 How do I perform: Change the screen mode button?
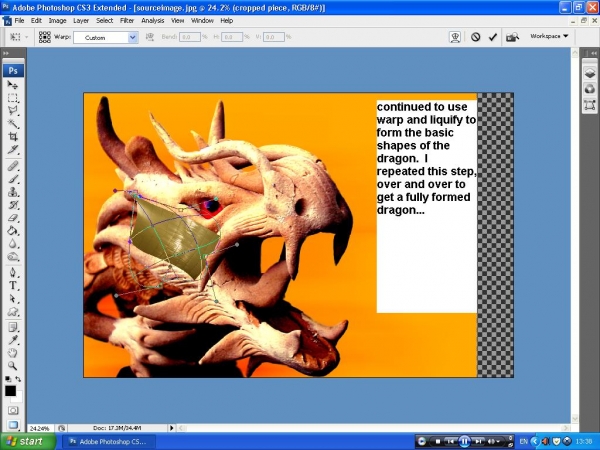pyautogui.click(x=13, y=425)
